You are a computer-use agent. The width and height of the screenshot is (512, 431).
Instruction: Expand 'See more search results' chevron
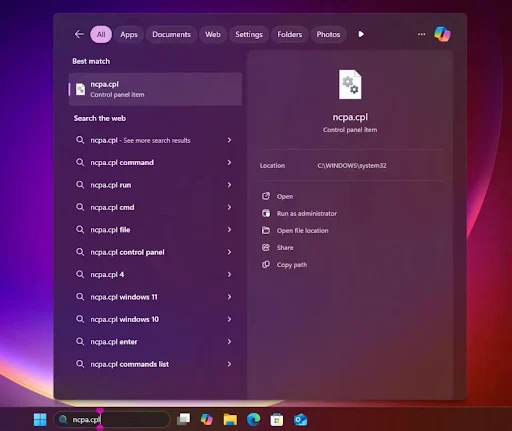(x=229, y=140)
